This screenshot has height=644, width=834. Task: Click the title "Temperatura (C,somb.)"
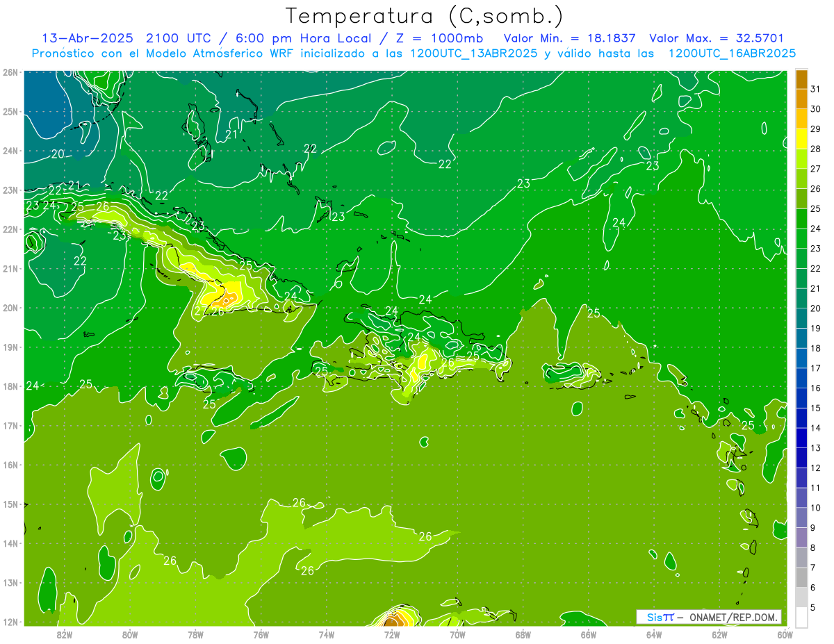(x=425, y=16)
